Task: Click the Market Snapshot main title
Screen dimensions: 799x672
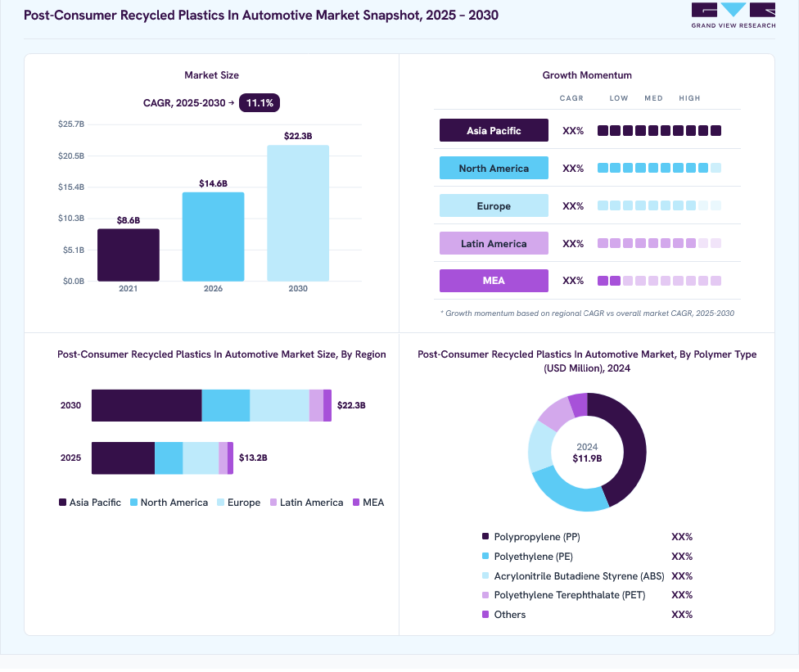Action: point(261,16)
